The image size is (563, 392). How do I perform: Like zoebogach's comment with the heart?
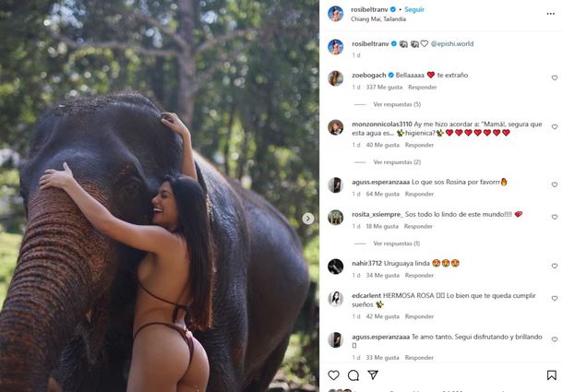click(555, 77)
